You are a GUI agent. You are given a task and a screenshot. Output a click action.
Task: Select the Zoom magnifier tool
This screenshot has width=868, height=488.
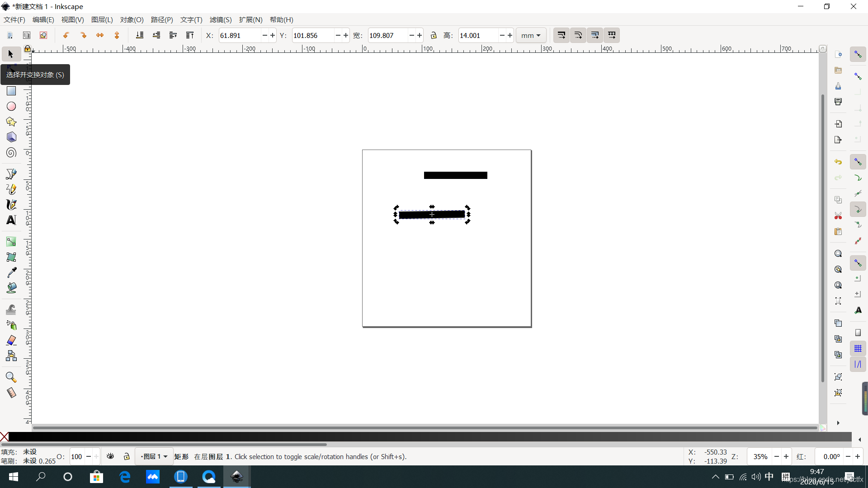pos(11,377)
